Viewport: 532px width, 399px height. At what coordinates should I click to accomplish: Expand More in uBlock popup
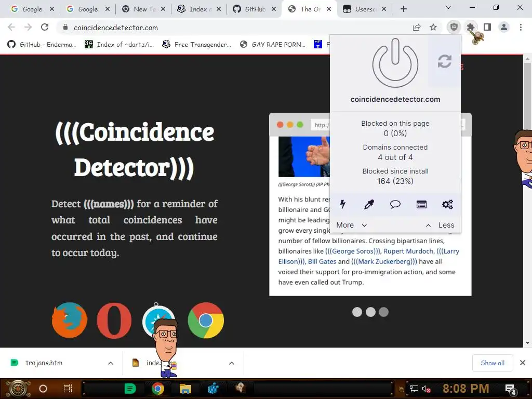pyautogui.click(x=352, y=225)
